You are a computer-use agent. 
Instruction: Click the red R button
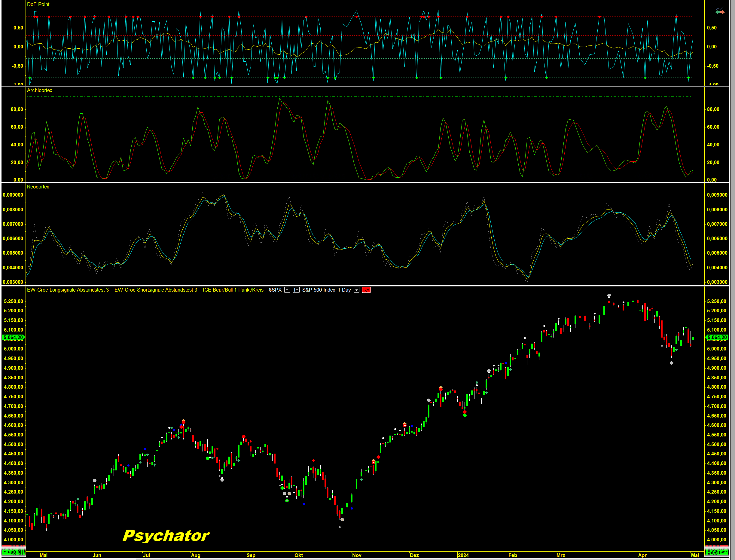pyautogui.click(x=366, y=290)
